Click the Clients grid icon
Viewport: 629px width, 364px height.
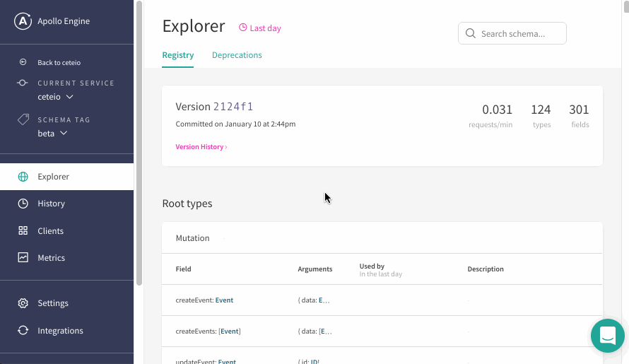click(23, 231)
